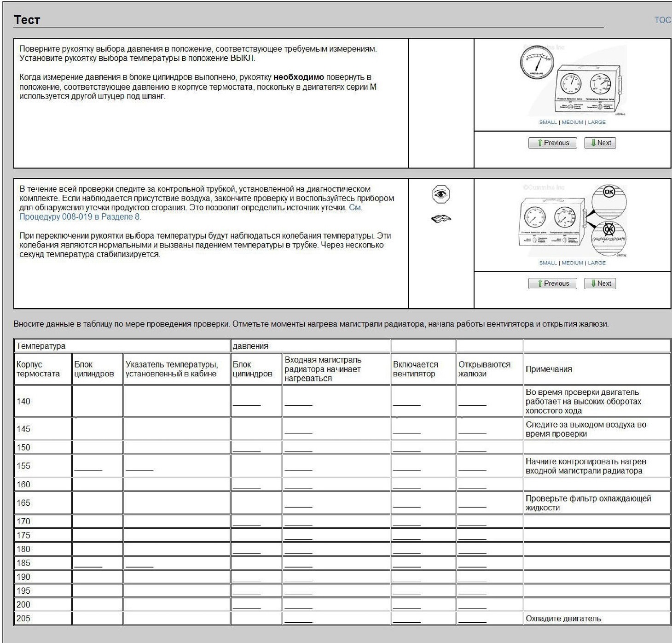Select LARGE size for second image
Image resolution: width=672 pixels, height=643 pixels.
tap(597, 263)
